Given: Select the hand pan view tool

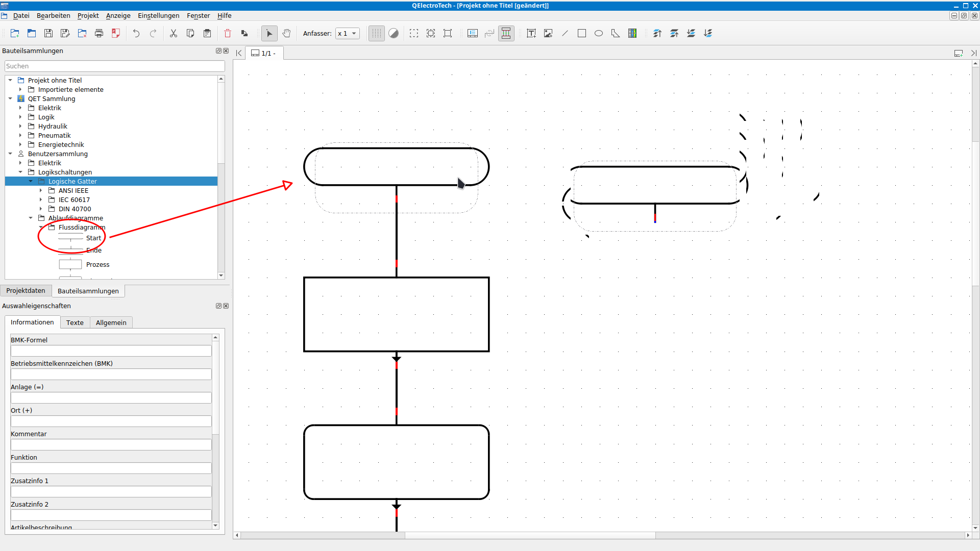Looking at the screenshot, I should click(287, 33).
